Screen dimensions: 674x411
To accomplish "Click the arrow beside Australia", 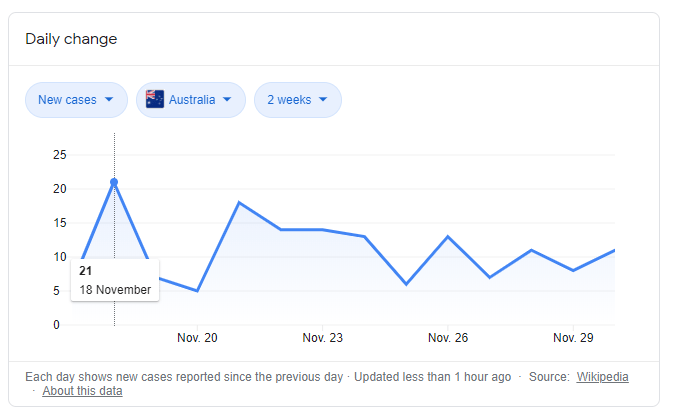I will tap(227, 99).
